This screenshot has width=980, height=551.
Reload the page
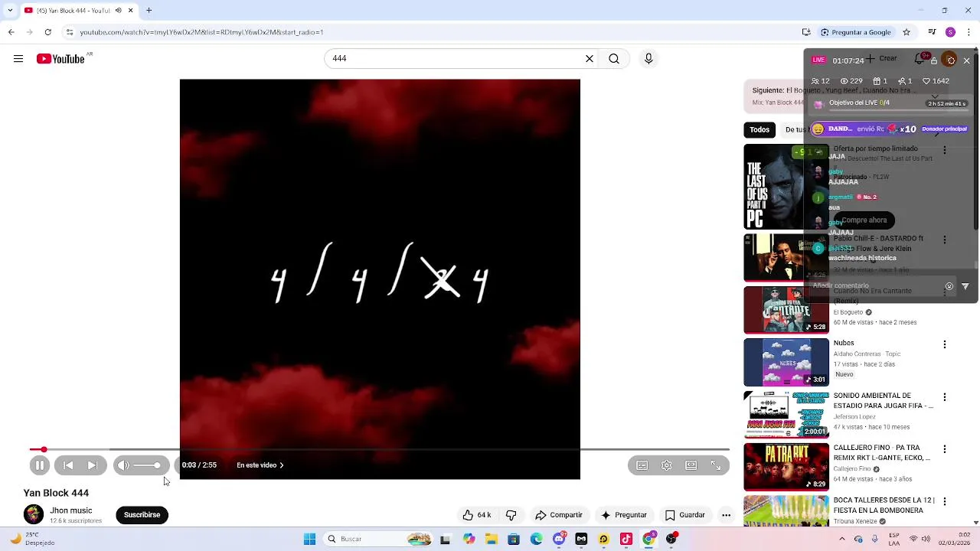tap(47, 32)
